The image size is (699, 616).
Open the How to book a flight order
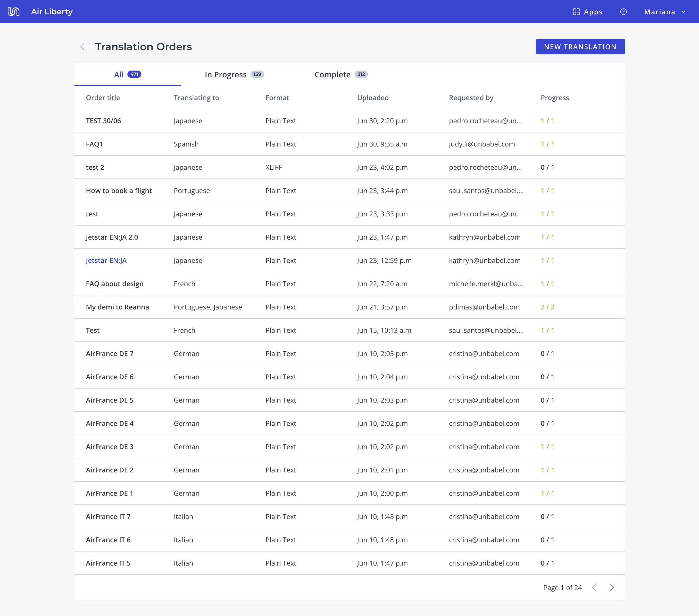pyautogui.click(x=119, y=190)
